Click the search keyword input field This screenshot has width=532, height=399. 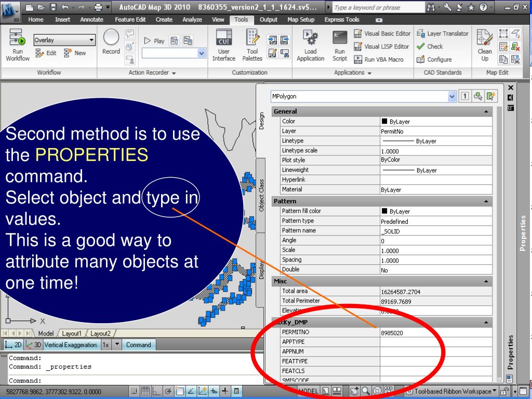point(378,7)
